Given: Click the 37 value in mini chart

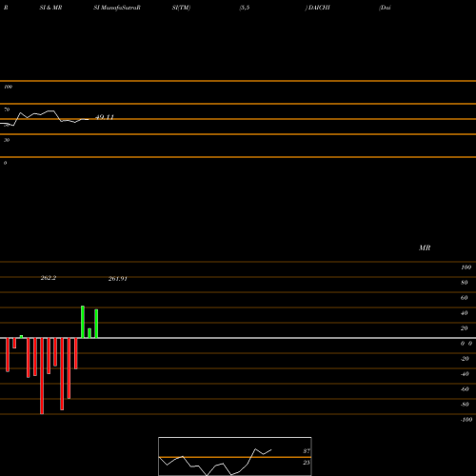Looking at the screenshot, I should [307, 451].
